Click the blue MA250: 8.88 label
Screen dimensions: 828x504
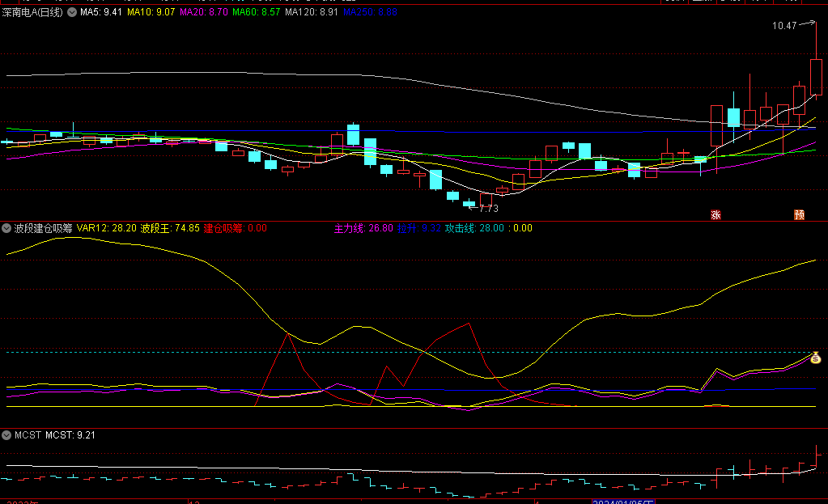(x=370, y=12)
